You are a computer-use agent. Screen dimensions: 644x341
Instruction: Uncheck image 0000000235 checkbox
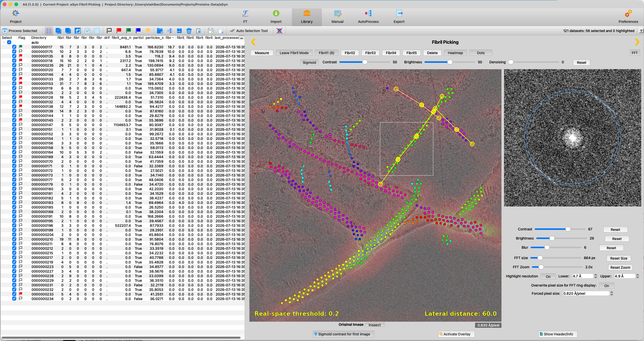(x=14, y=65)
